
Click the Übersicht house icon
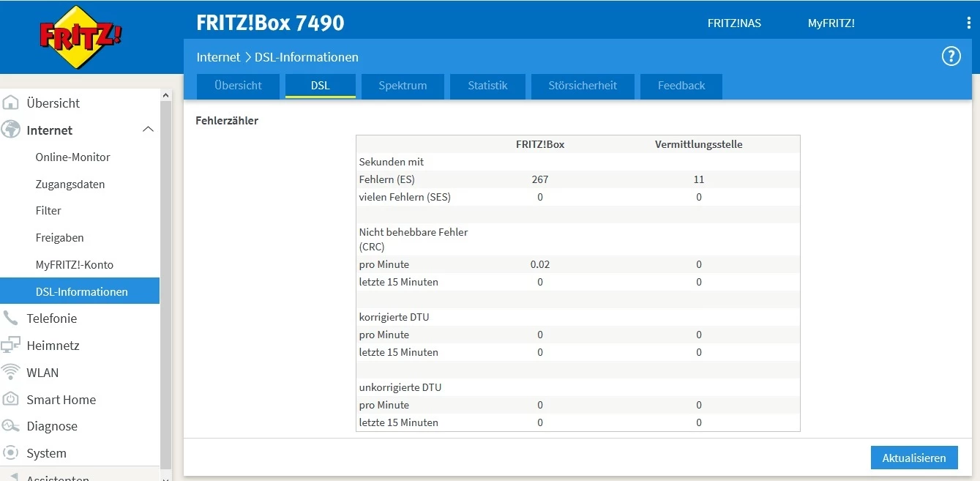coord(10,103)
